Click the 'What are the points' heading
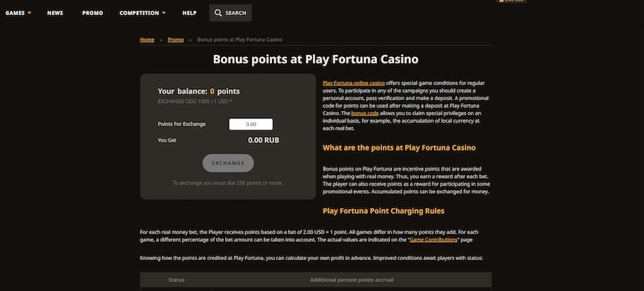 point(399,148)
